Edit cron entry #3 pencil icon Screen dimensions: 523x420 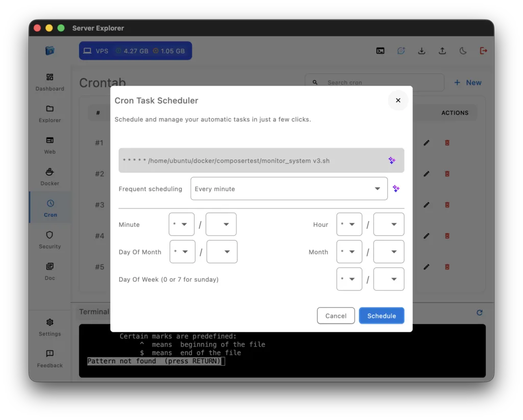pyautogui.click(x=426, y=205)
